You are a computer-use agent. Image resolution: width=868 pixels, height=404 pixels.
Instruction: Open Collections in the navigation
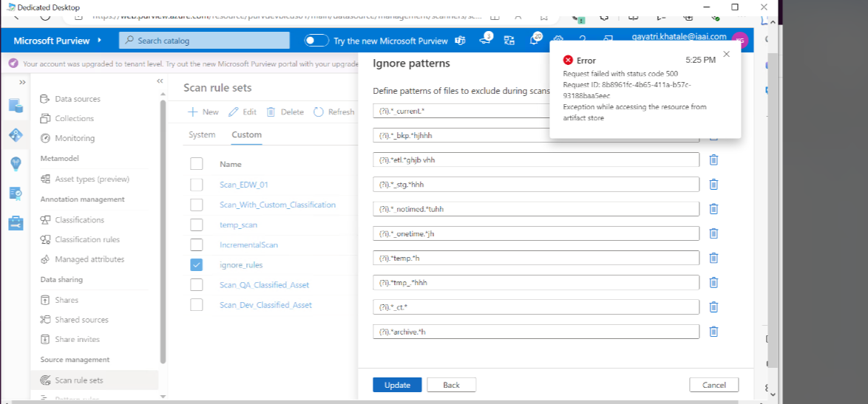click(74, 118)
